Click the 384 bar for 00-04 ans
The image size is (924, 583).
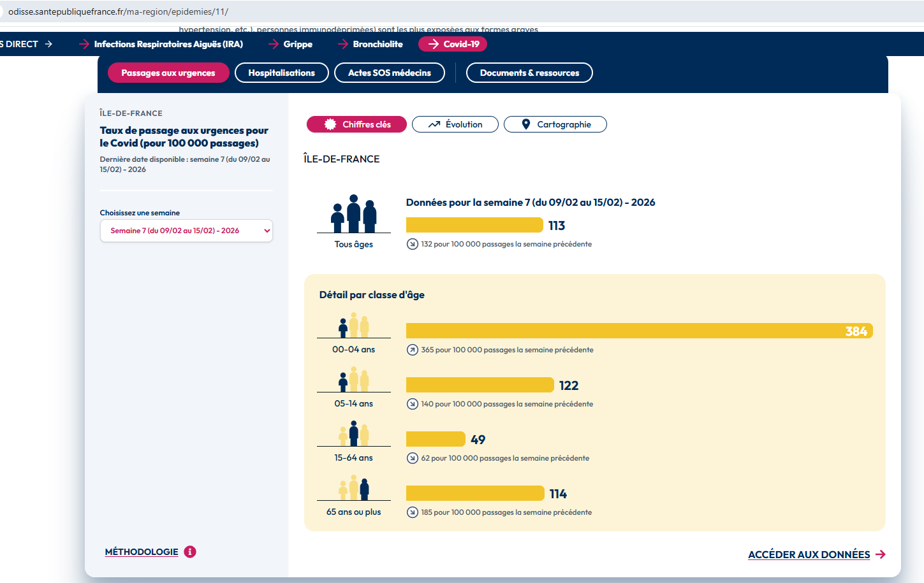point(639,331)
